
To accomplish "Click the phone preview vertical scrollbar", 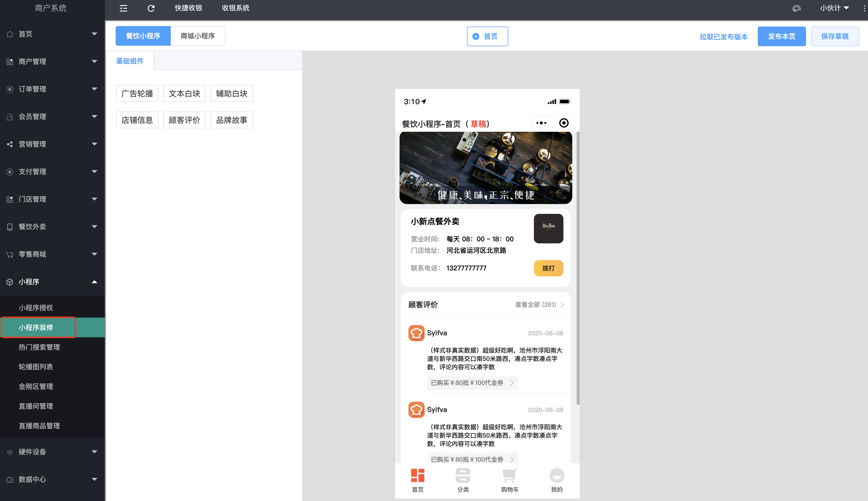I will coord(578,268).
